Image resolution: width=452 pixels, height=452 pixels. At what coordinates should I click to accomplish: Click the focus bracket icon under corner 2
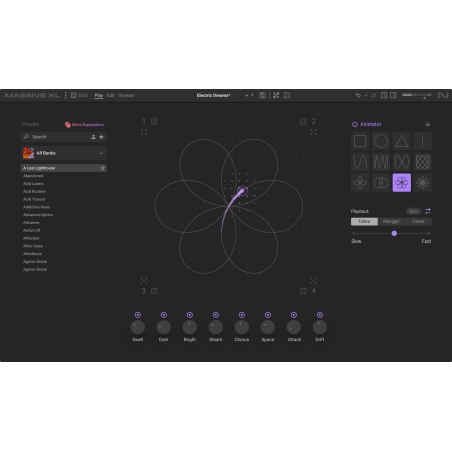pos(314,132)
